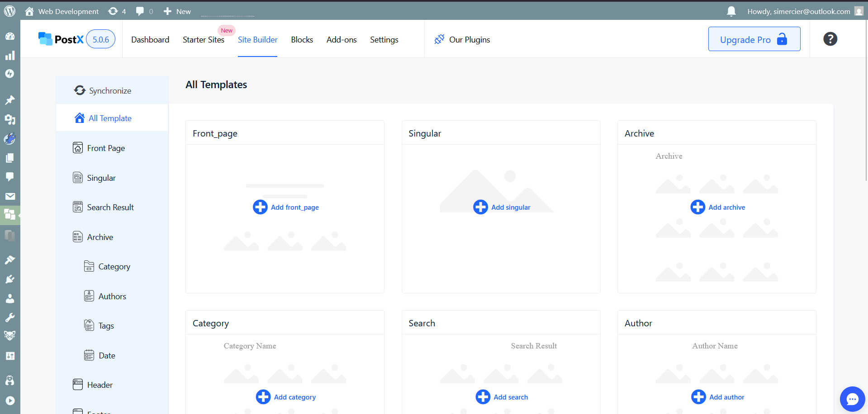
Task: Open the Starter Sites tab
Action: (204, 40)
